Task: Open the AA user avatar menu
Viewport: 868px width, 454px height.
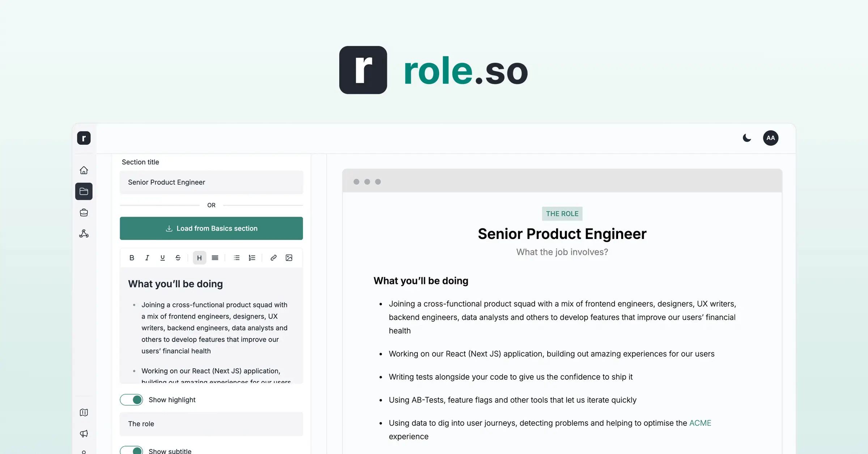Action: click(771, 138)
